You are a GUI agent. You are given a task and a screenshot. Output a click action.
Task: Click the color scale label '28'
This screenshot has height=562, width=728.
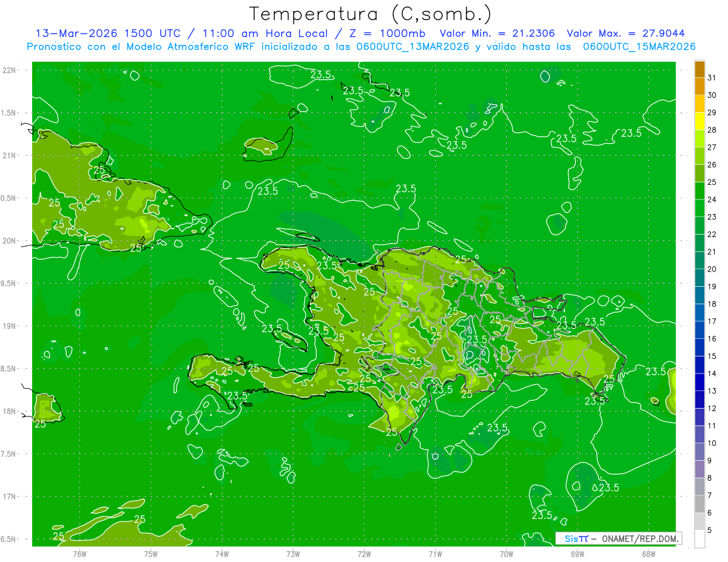click(712, 130)
